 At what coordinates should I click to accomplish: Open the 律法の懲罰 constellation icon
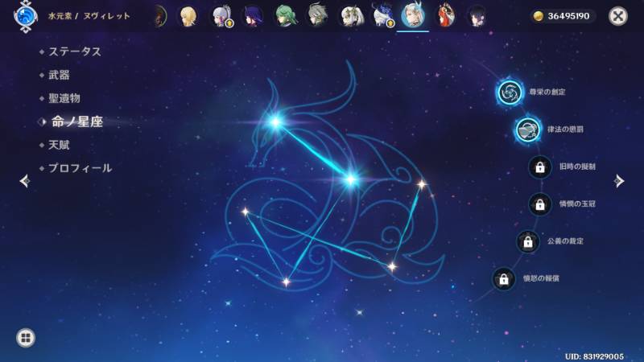tap(528, 130)
